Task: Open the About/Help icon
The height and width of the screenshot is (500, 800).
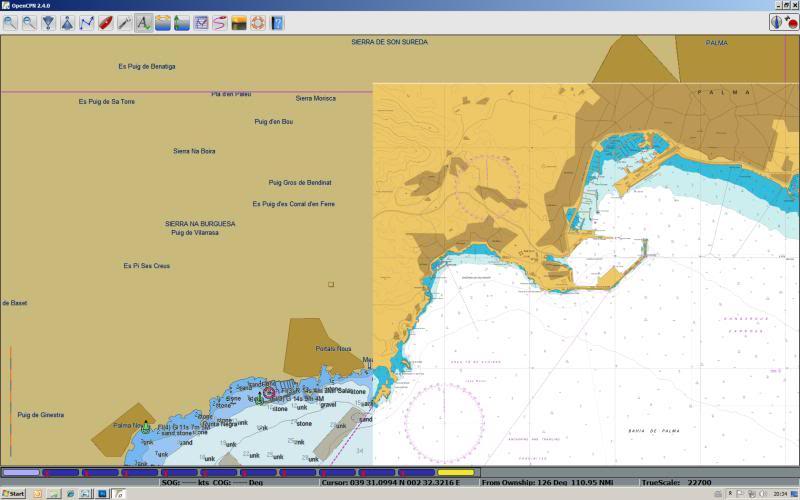Action: (x=277, y=22)
